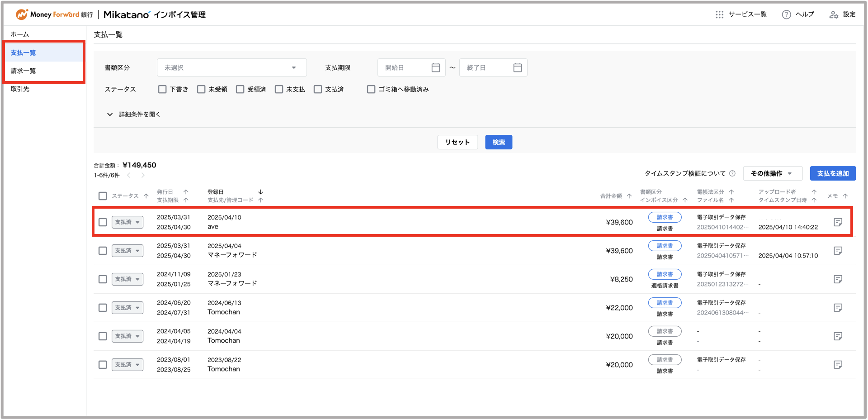The width and height of the screenshot is (868, 420).
Task: Sort by 発行日 arrow
Action: point(186,192)
